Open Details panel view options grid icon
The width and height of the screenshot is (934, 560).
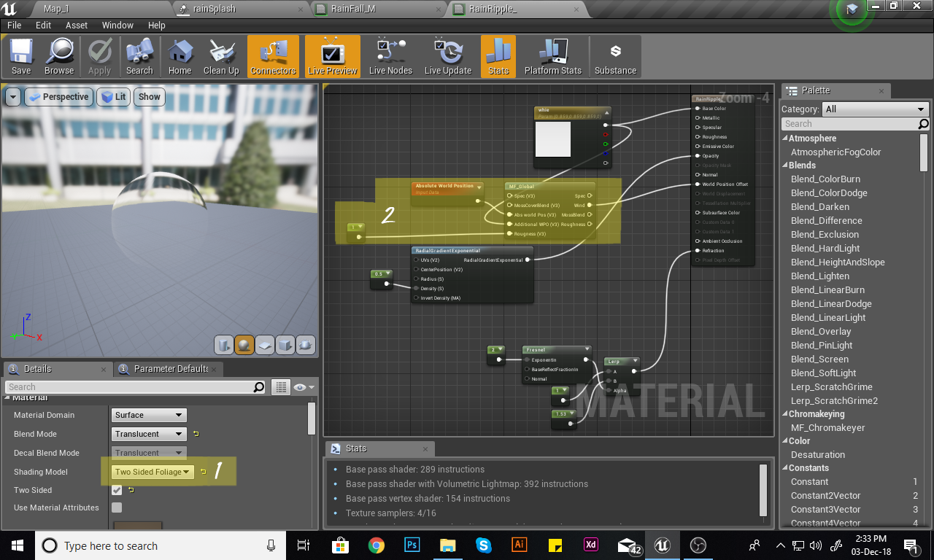point(281,387)
